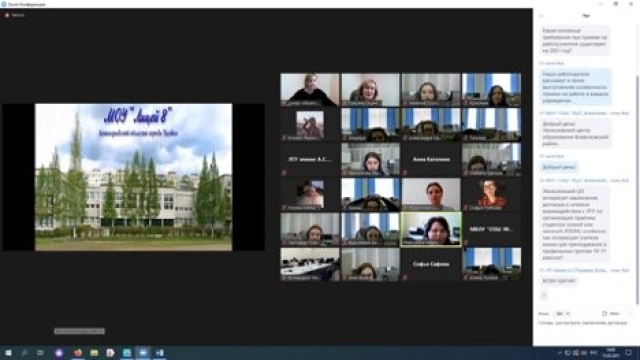Collapse the chat panel with header chevron
640x360 pixels.
click(x=542, y=16)
